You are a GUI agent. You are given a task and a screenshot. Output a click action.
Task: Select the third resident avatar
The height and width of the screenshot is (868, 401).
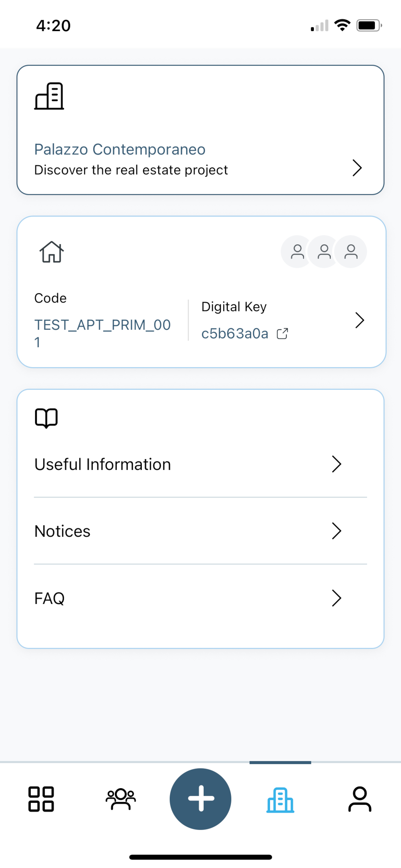point(351,252)
